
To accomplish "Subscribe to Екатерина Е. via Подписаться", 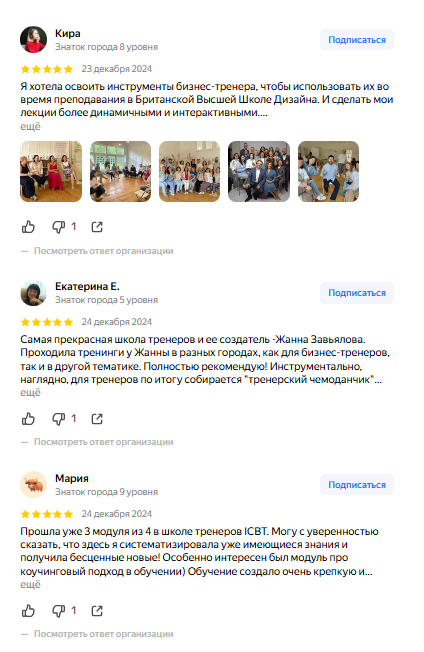I will 357,293.
